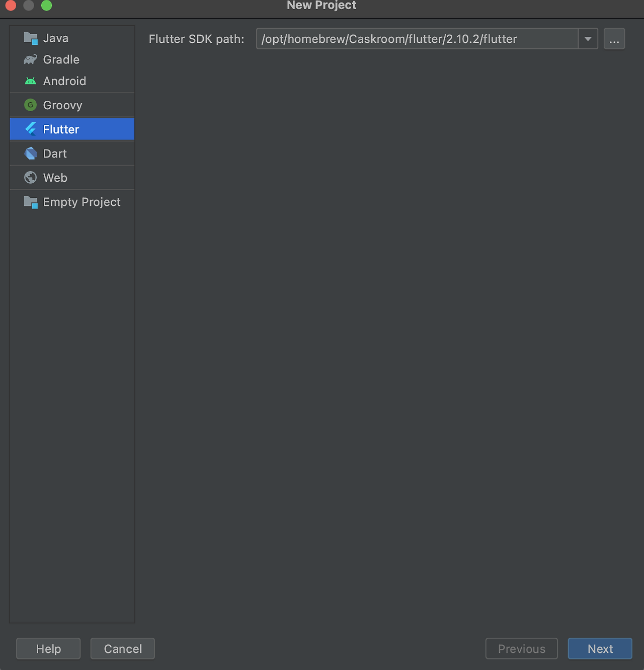This screenshot has width=644, height=670.
Task: Click the Groovy G icon
Action: tap(31, 105)
